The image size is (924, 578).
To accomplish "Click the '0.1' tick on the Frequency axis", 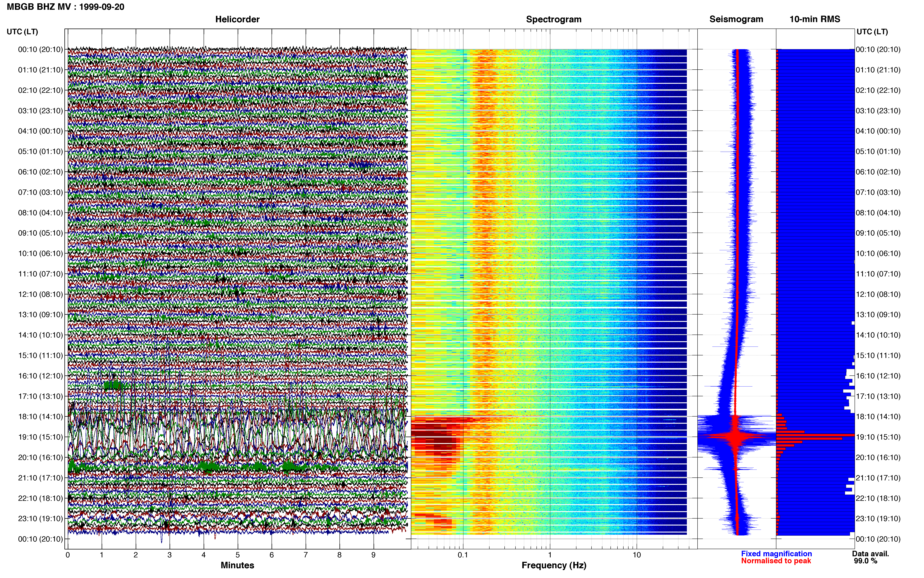I will 463,555.
